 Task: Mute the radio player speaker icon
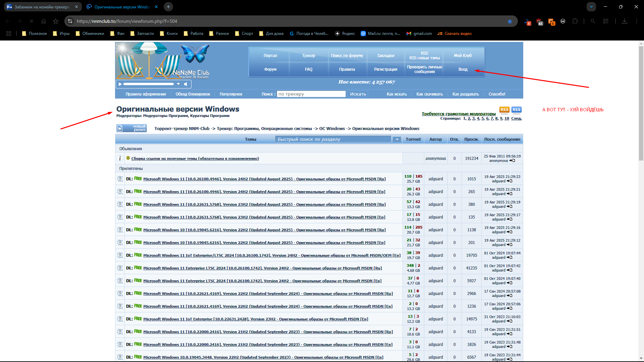(x=185, y=84)
